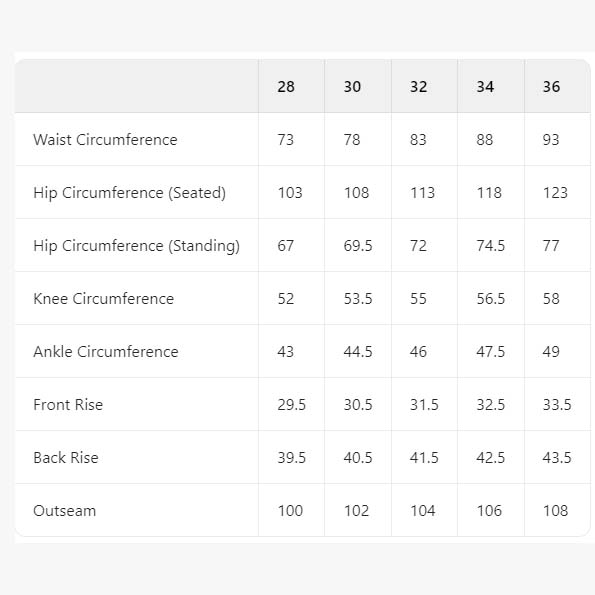Select the size 30 column header
Viewport: 595px width, 595px height.
(x=352, y=87)
